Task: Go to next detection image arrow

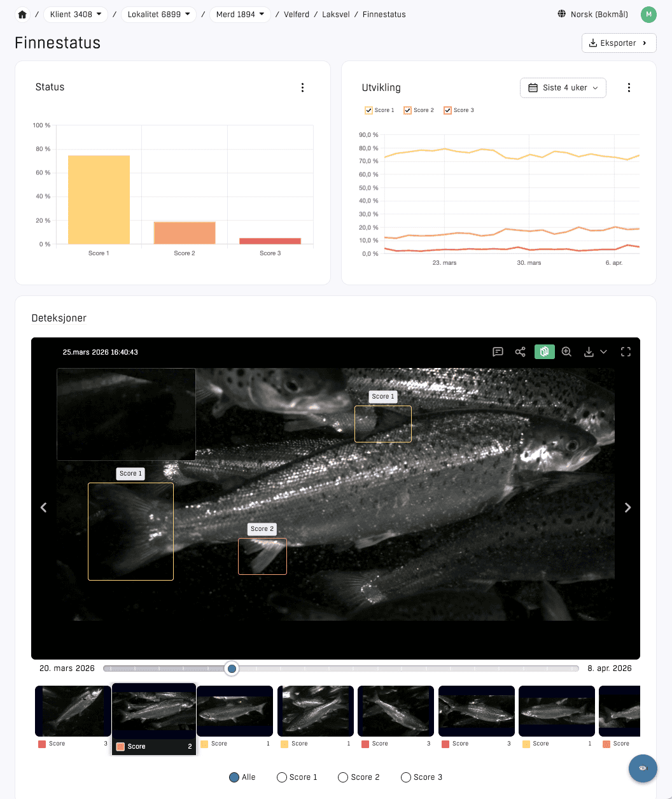Action: pyautogui.click(x=627, y=507)
